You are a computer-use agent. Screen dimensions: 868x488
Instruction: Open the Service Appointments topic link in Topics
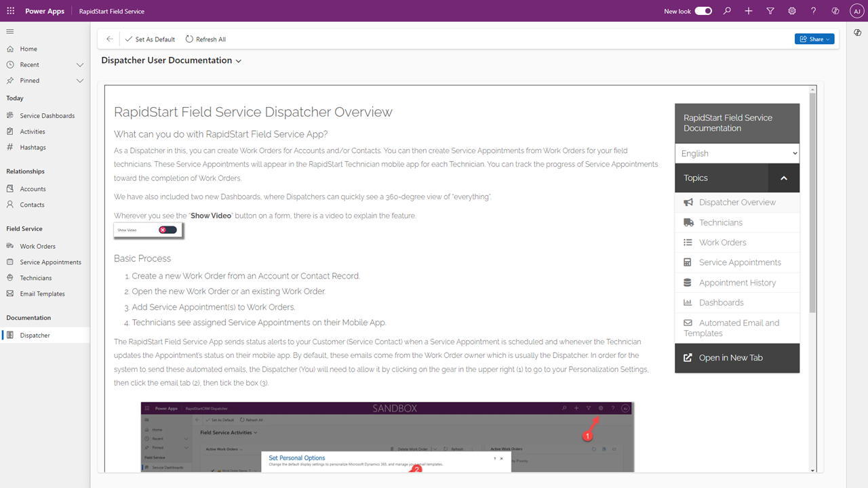click(x=741, y=262)
